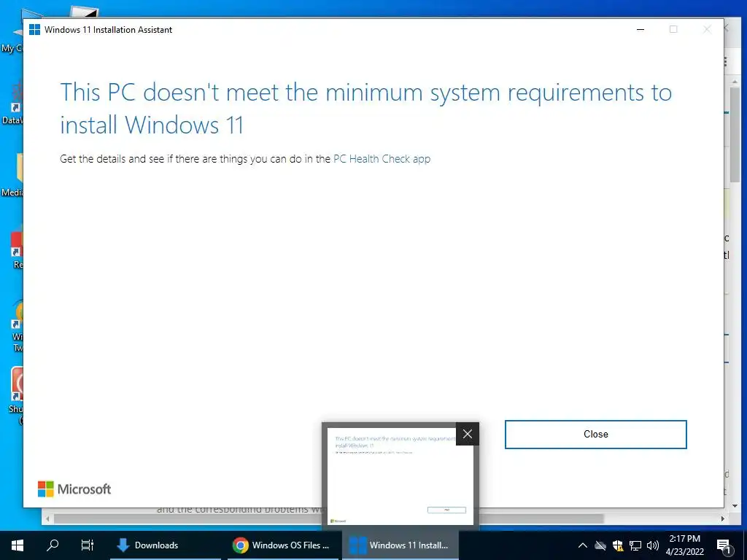Open the PC Health Check app link
Image resolution: width=747 pixels, height=560 pixels.
pos(382,159)
